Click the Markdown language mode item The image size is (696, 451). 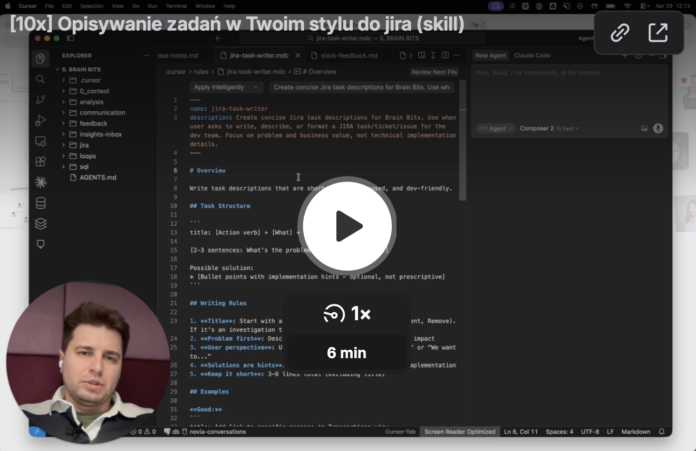click(x=636, y=431)
